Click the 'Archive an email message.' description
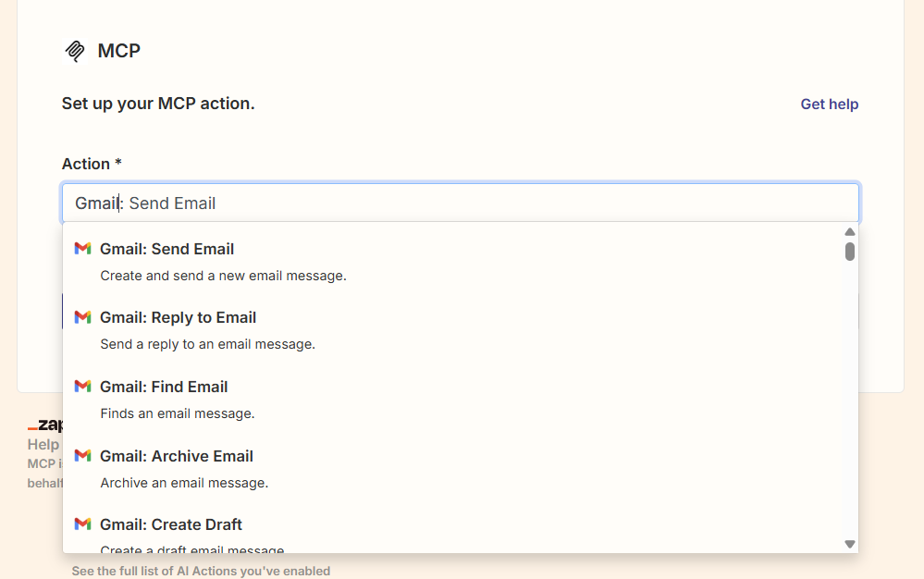This screenshot has height=579, width=924. pyautogui.click(x=184, y=483)
